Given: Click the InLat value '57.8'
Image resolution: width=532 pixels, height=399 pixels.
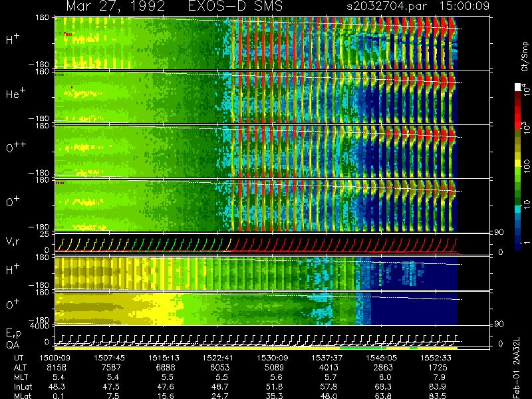Looking at the screenshot, I should coord(330,386).
